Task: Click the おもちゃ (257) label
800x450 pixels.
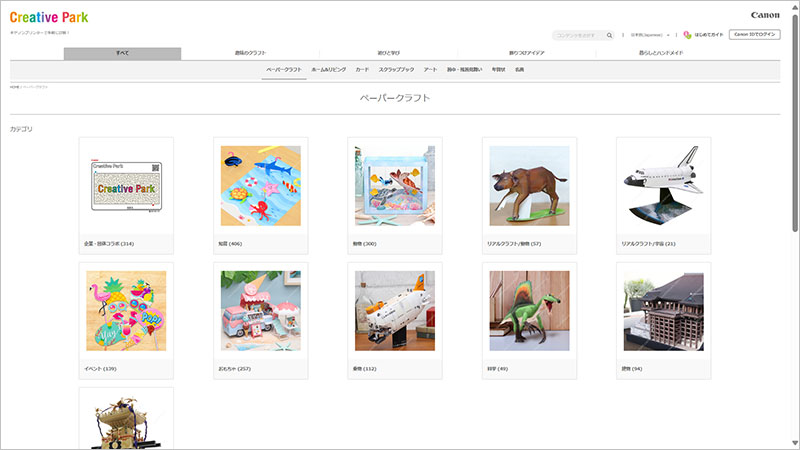Action: (x=235, y=369)
